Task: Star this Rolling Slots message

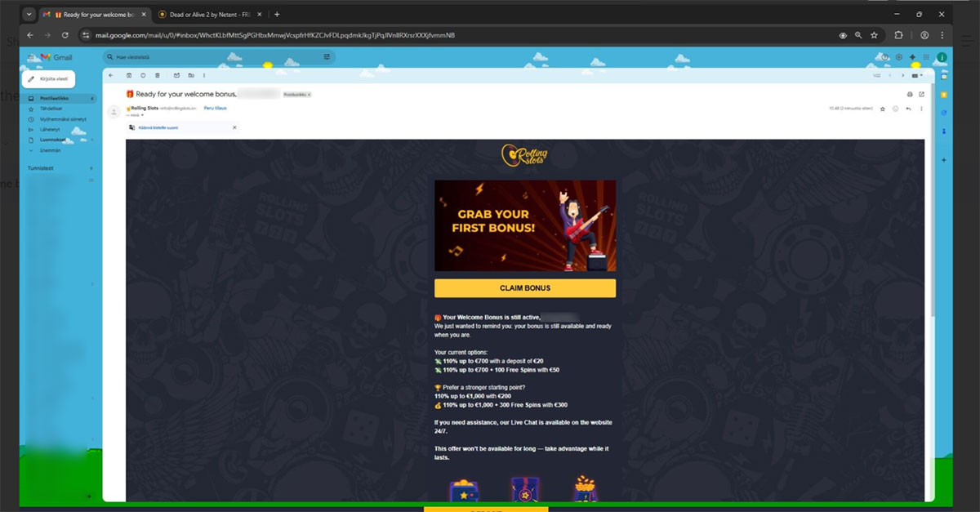Action: (883, 109)
